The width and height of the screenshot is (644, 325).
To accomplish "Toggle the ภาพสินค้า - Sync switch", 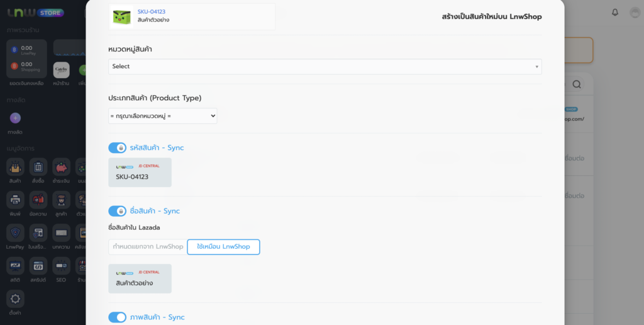I will click(118, 317).
